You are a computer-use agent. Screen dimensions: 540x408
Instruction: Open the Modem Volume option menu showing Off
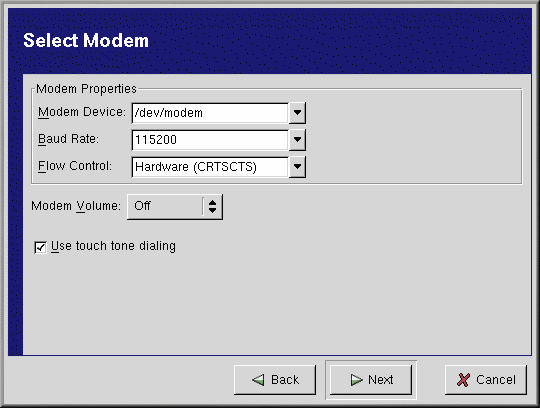(x=175, y=207)
